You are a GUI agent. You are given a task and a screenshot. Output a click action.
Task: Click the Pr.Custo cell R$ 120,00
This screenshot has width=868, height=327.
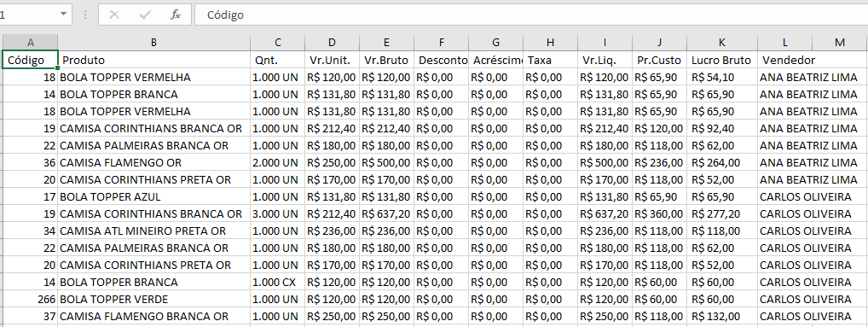[x=659, y=129]
